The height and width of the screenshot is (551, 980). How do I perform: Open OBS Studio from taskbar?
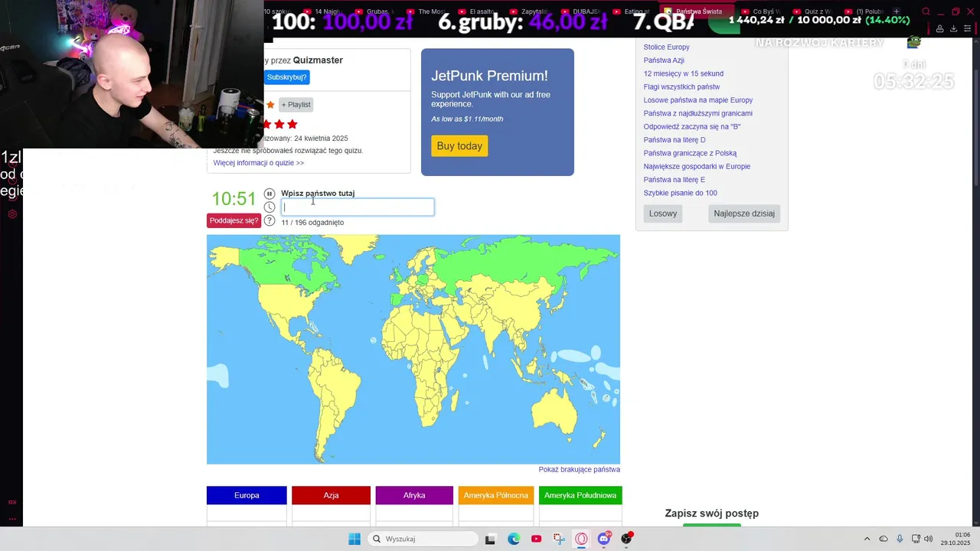(x=627, y=539)
